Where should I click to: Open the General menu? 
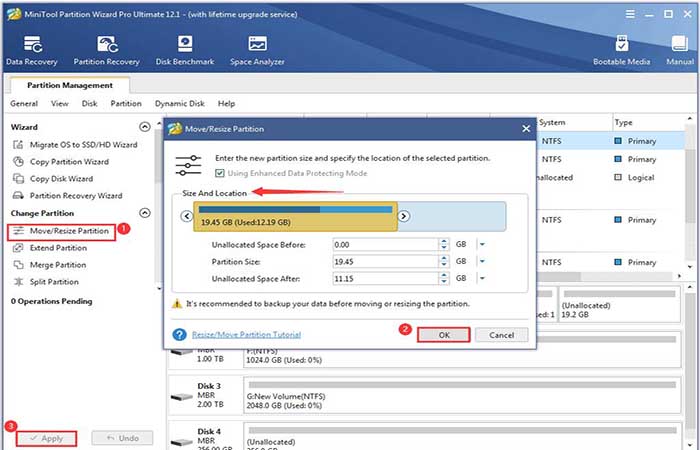[24, 104]
